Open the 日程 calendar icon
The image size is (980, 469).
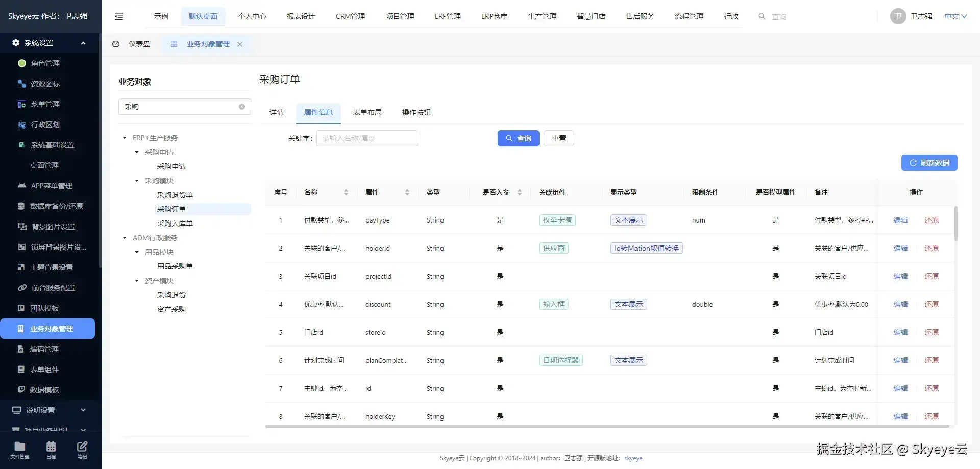[51, 447]
